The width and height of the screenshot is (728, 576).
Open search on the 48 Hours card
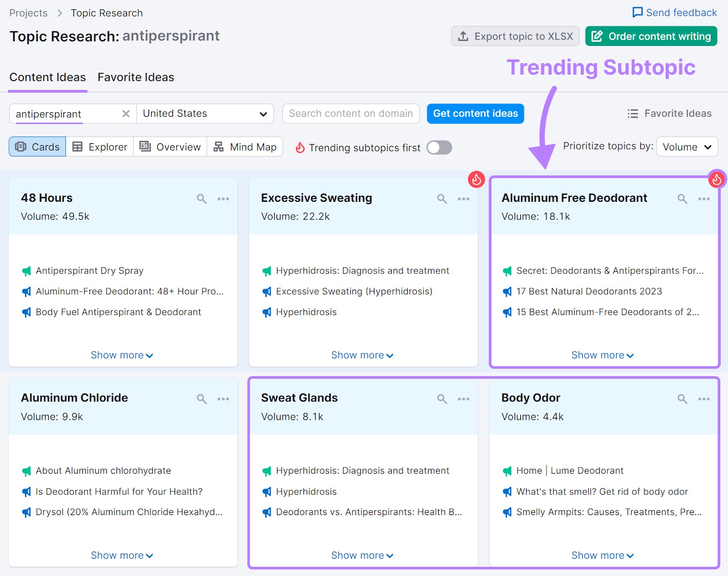[x=202, y=199]
